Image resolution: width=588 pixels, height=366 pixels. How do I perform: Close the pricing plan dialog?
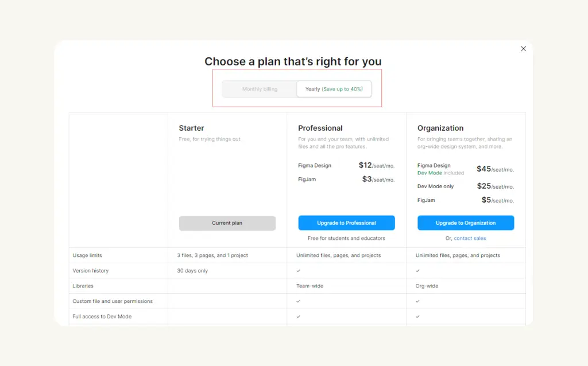tap(523, 49)
